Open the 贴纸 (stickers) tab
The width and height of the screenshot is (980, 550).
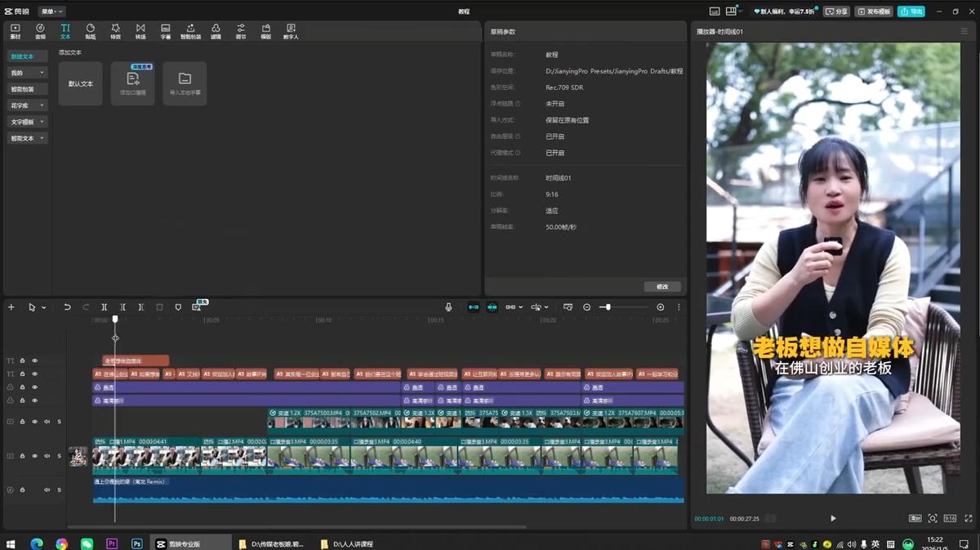coord(91,31)
